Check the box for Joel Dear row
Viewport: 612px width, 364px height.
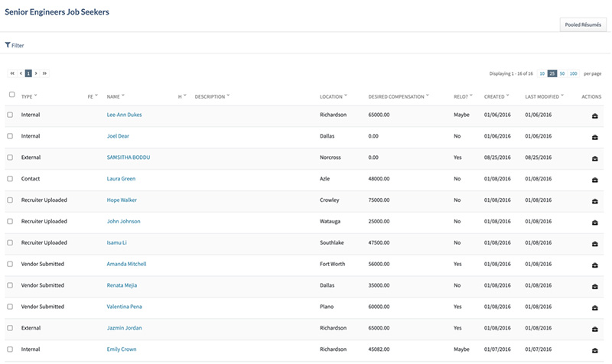pos(10,136)
